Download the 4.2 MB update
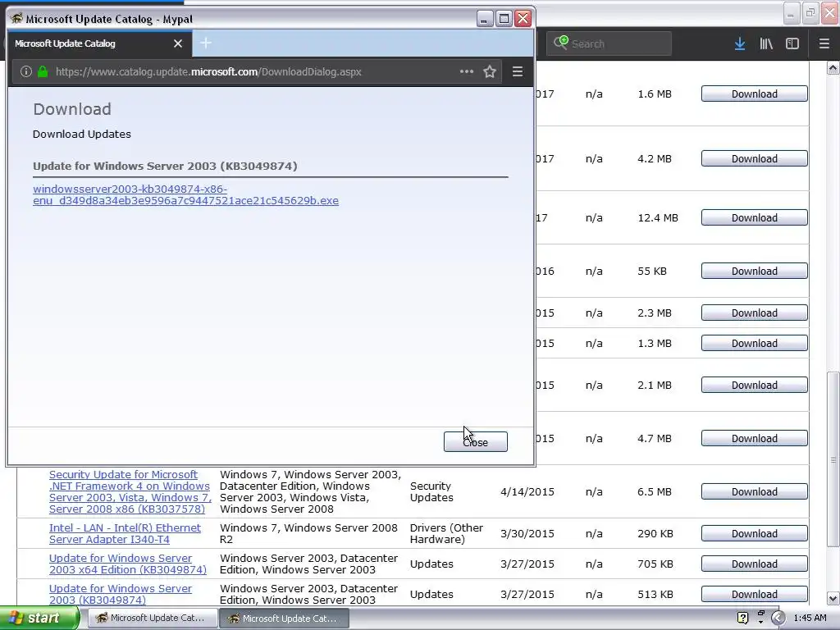This screenshot has height=630, width=840. tap(755, 158)
